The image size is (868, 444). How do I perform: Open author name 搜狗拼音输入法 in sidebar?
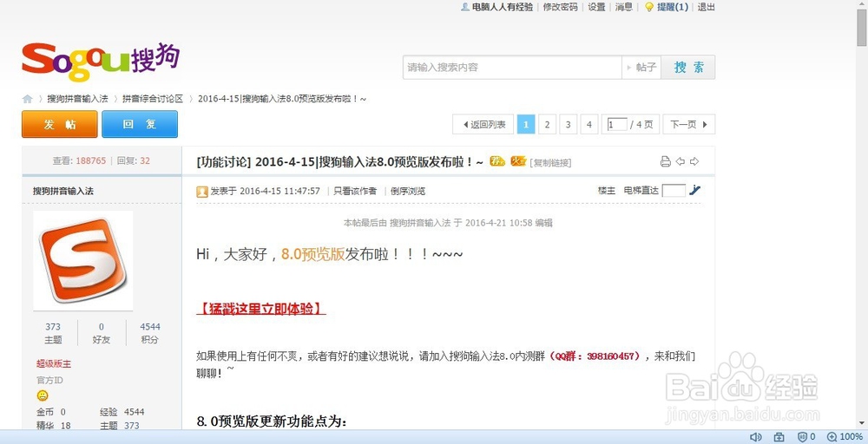tap(63, 191)
